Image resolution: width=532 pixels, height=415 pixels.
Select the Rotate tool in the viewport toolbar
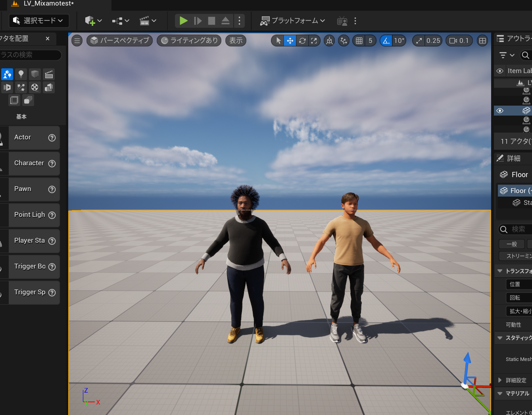pos(302,41)
